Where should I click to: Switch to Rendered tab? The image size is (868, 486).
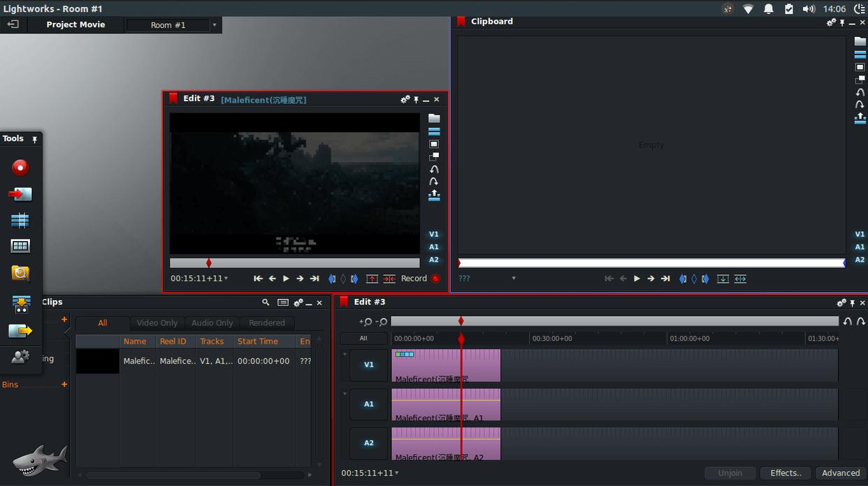[x=267, y=323]
